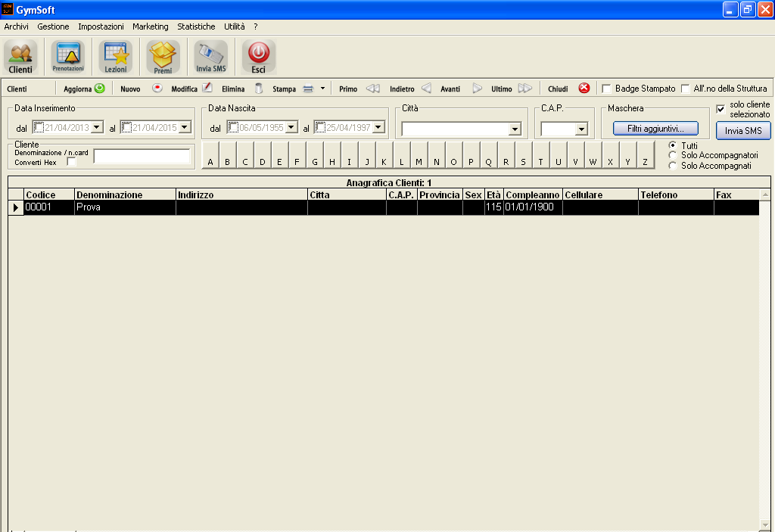The image size is (775, 532).
Task: Open the Gestione menu
Action: click(x=54, y=26)
